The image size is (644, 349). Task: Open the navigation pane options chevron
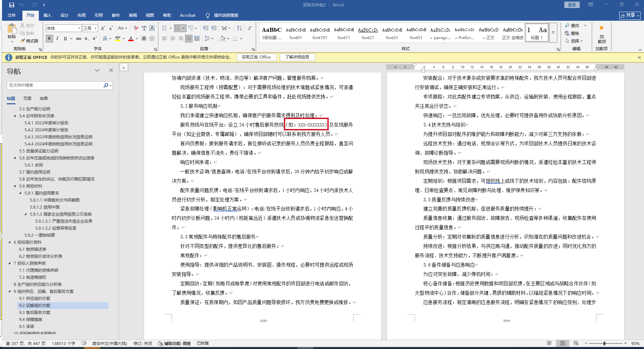(97, 70)
